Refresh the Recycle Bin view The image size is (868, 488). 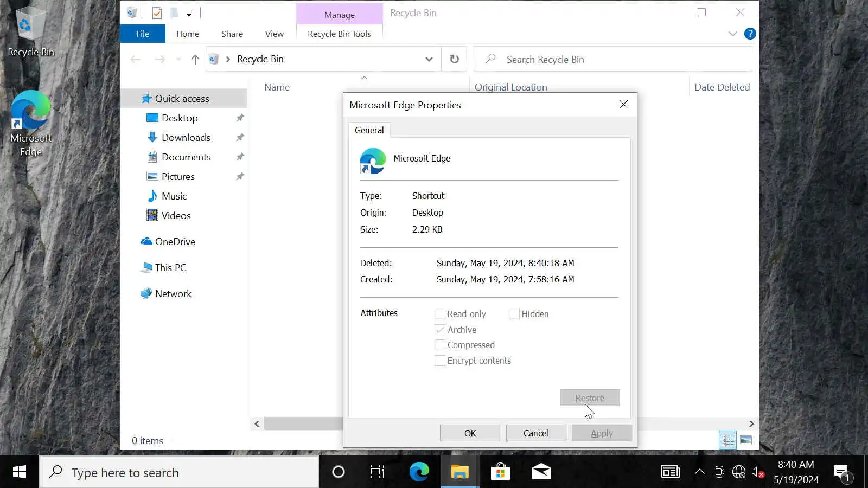[x=455, y=59]
